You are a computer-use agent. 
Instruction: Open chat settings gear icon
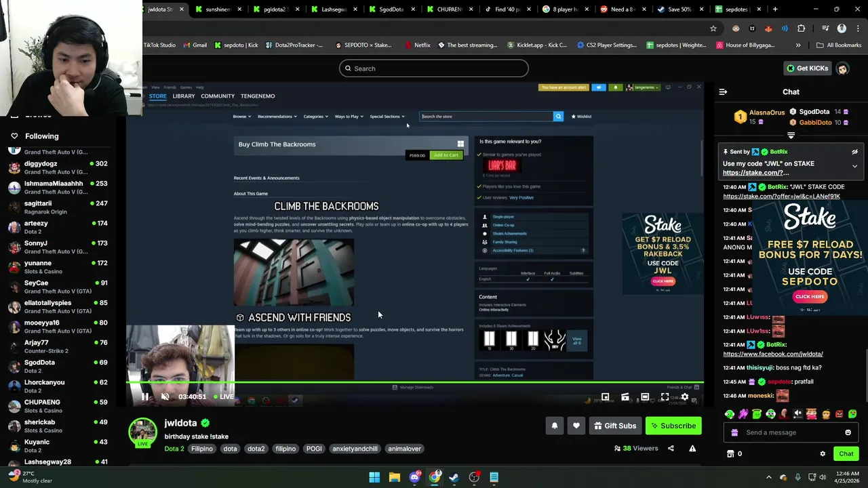click(823, 453)
